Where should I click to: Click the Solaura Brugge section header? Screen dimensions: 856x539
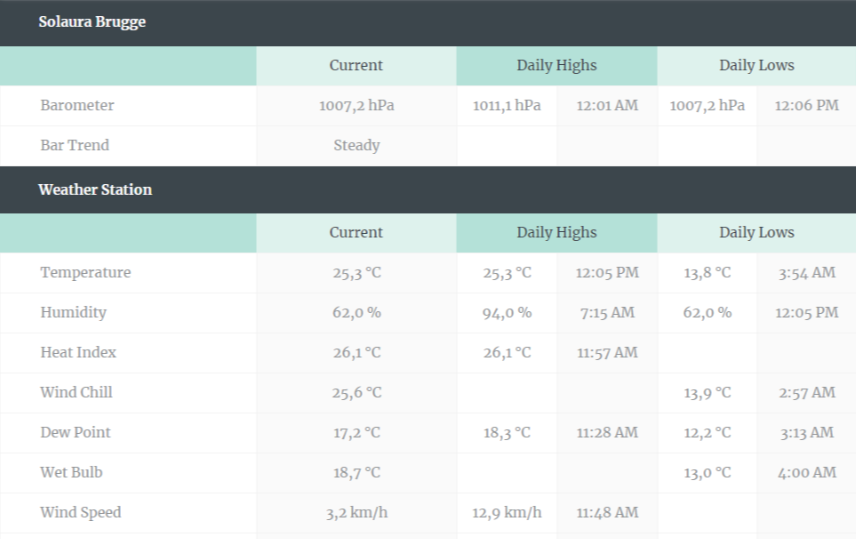point(92,22)
